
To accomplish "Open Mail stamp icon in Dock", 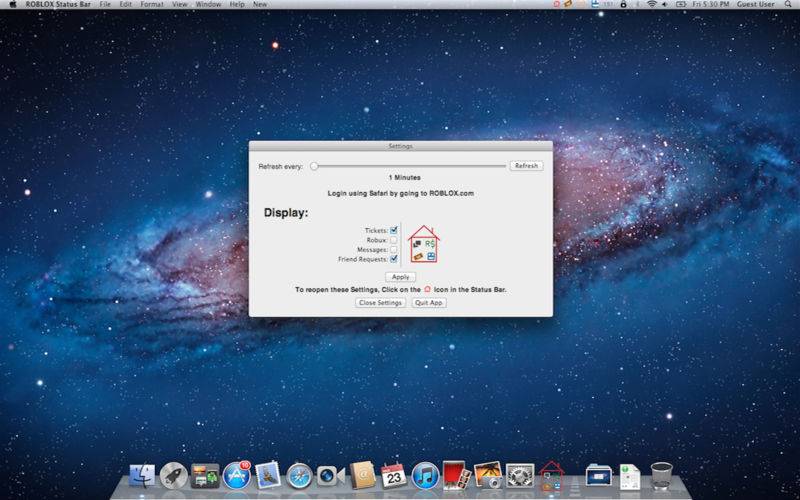I will coord(268,475).
